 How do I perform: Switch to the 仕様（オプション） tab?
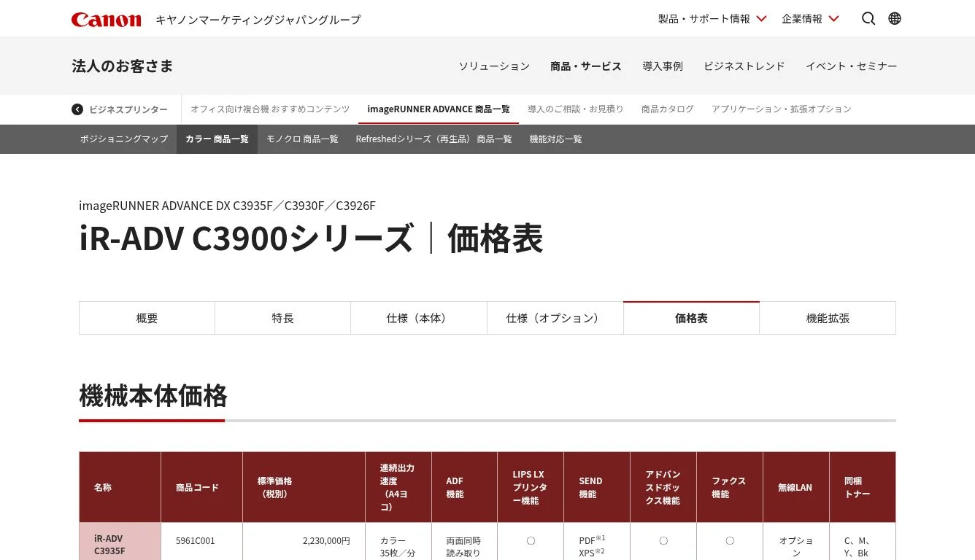pos(555,318)
